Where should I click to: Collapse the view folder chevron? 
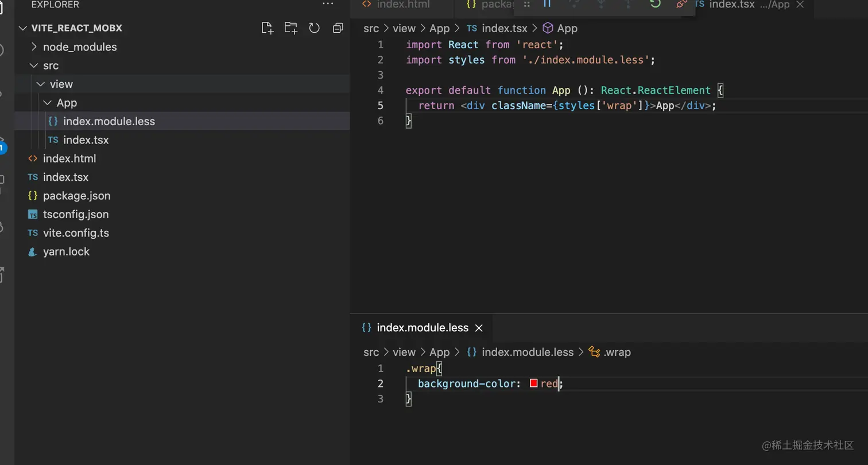coord(41,84)
